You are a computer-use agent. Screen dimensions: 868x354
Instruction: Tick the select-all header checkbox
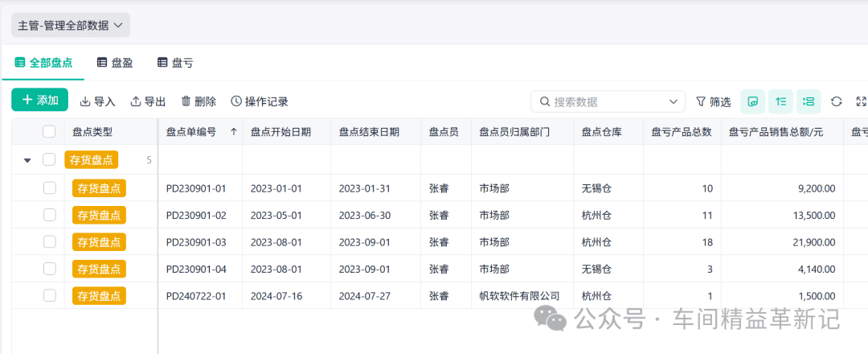(x=49, y=131)
